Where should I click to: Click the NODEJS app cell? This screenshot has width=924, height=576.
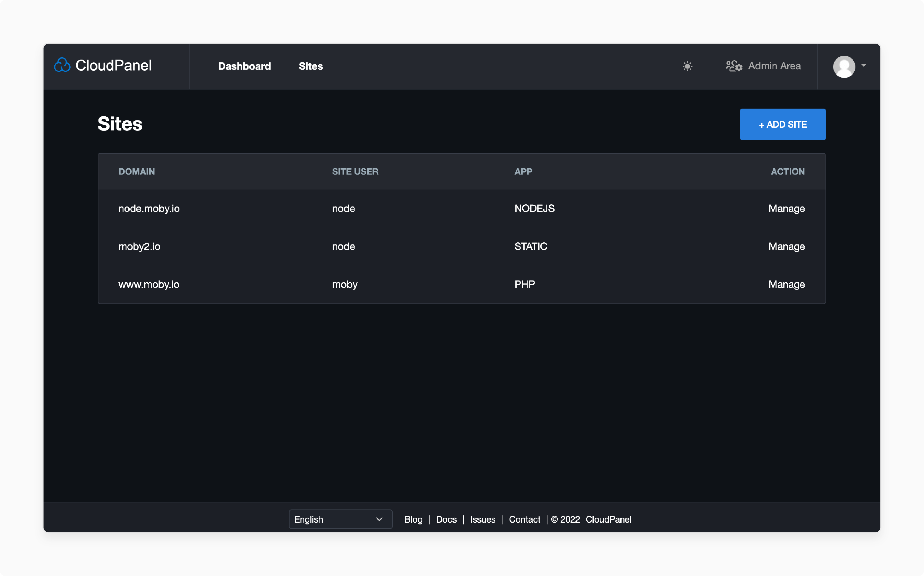pyautogui.click(x=534, y=208)
